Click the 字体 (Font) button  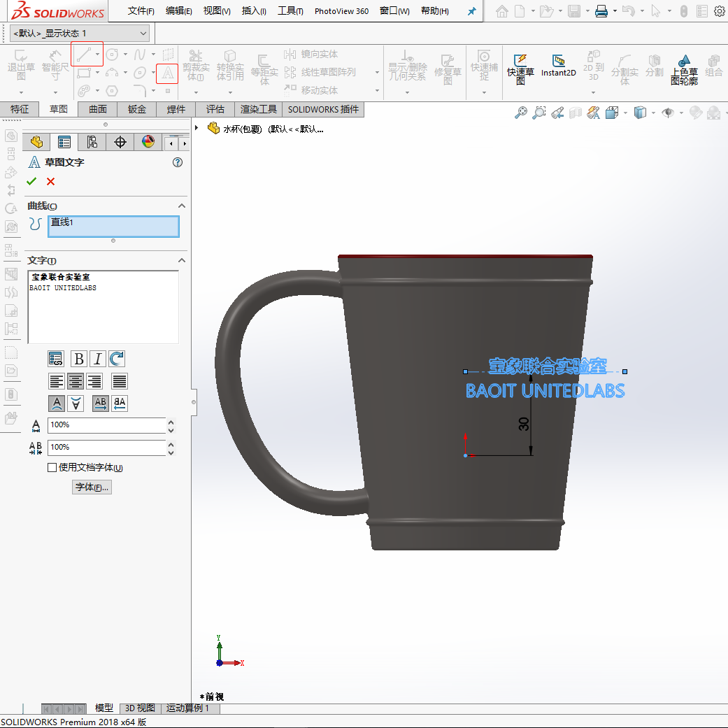[x=92, y=487]
